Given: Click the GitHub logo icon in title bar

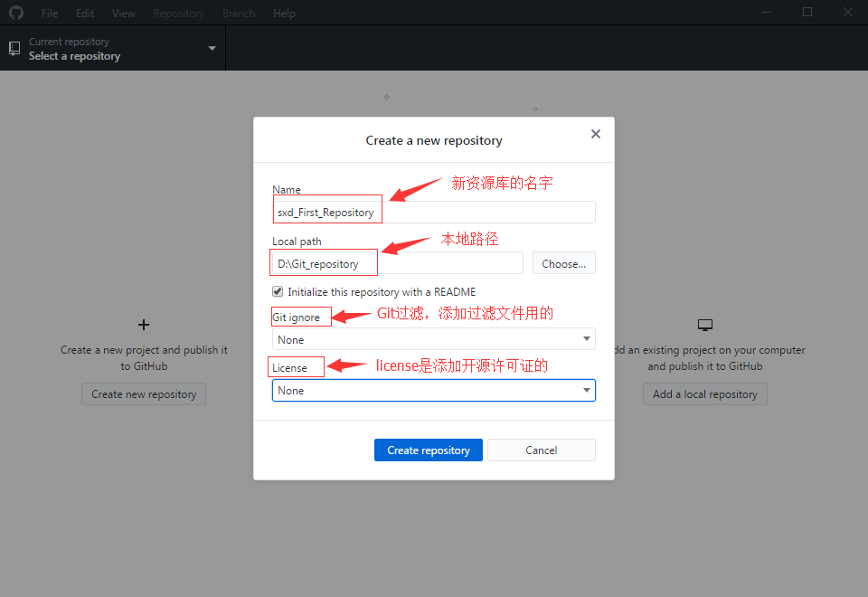Looking at the screenshot, I should [x=16, y=12].
